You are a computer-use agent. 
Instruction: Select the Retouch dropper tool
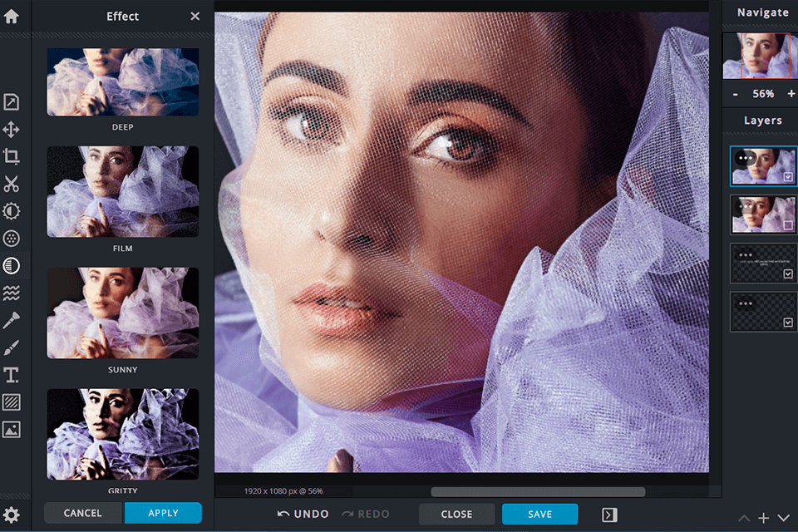[x=11, y=320]
